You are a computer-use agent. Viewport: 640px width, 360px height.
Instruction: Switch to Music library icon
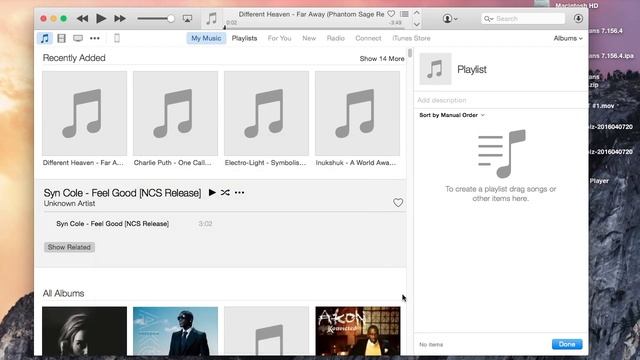45,38
